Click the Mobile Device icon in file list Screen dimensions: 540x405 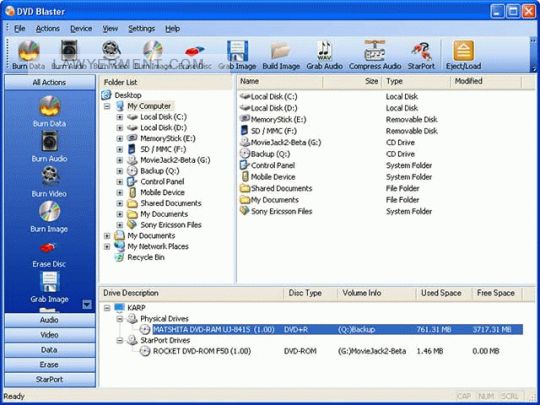tap(245, 176)
